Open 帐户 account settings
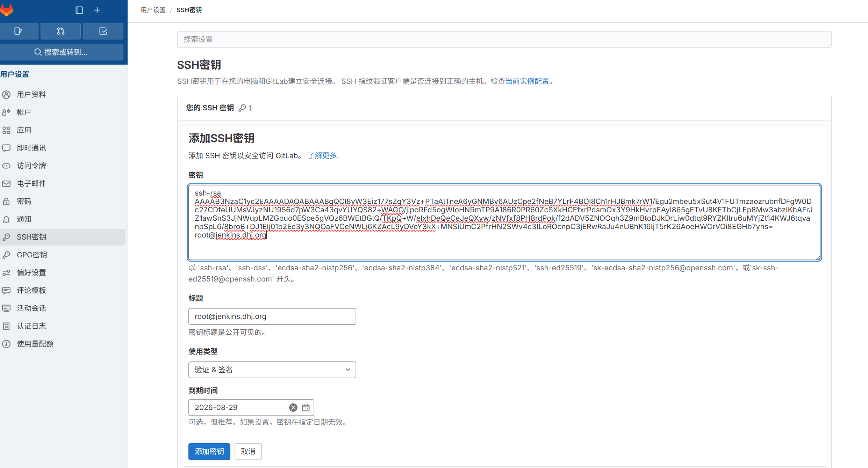868x468 pixels. pos(63,112)
